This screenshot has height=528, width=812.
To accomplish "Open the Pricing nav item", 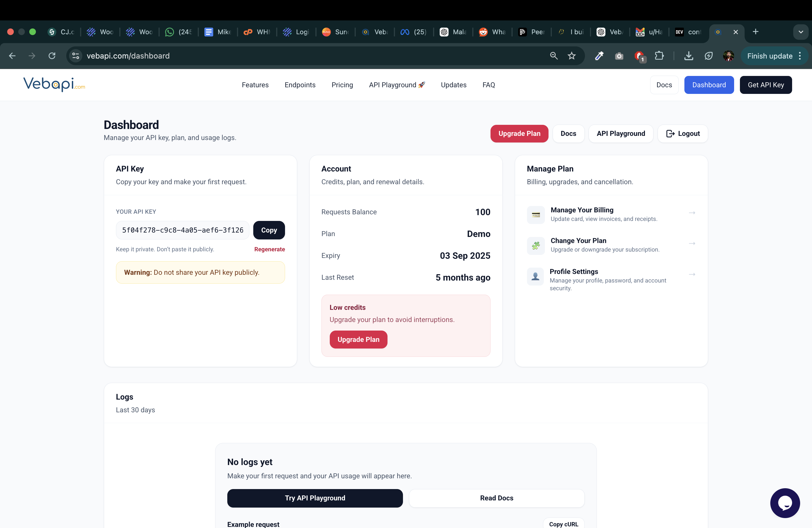I will coord(342,85).
